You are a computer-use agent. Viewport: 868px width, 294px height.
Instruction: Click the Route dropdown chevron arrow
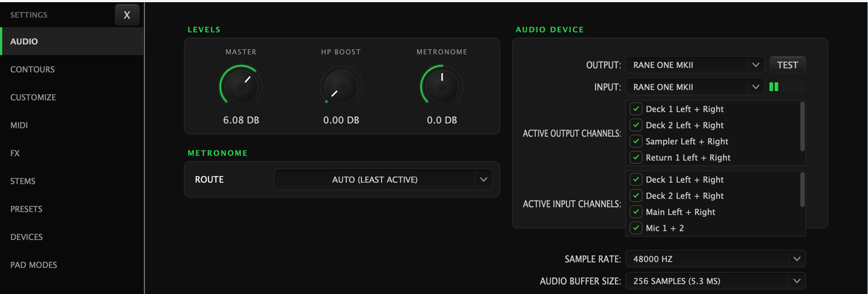click(x=483, y=180)
